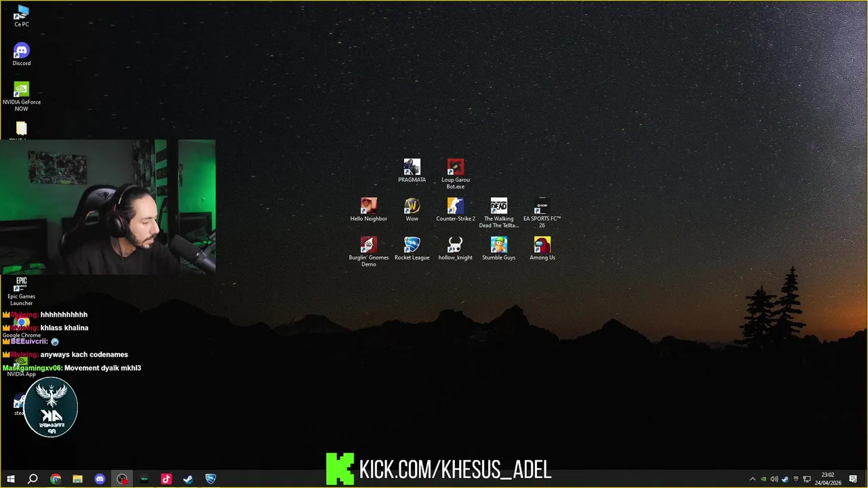The width and height of the screenshot is (868, 488).
Task: Select the Wow desktop shortcut
Action: (x=412, y=209)
